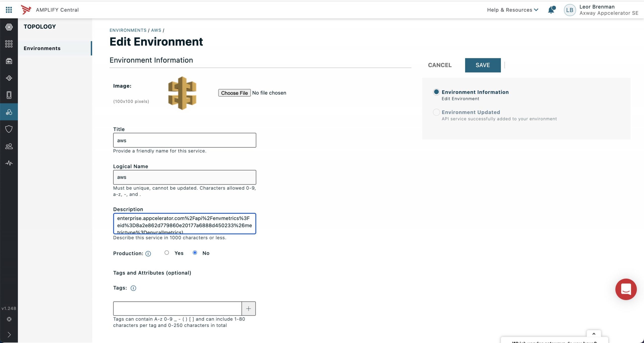This screenshot has width=644, height=343.
Task: Open the activity pulse sidebar icon
Action: (x=9, y=163)
